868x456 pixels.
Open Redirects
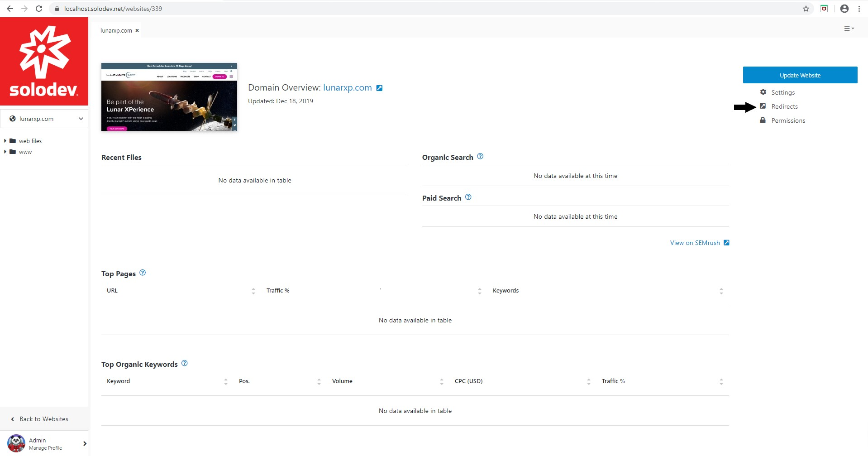pyautogui.click(x=784, y=106)
